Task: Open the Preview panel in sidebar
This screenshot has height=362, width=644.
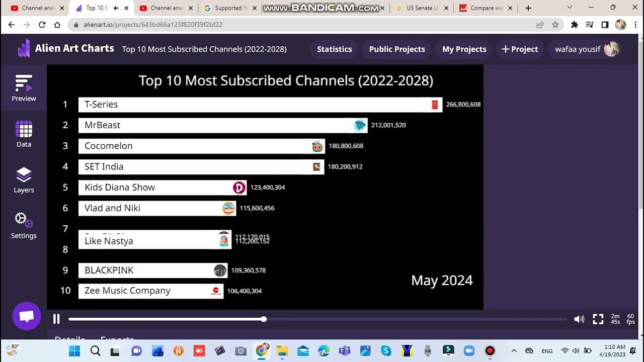Action: pos(24,88)
